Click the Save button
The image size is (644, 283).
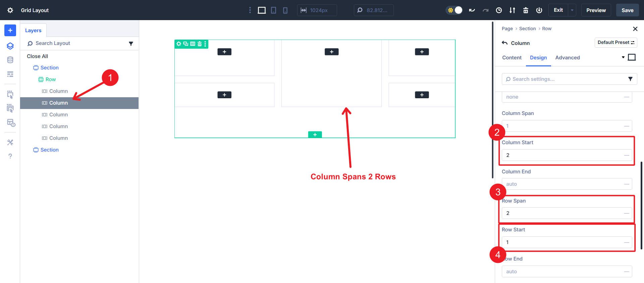627,10
